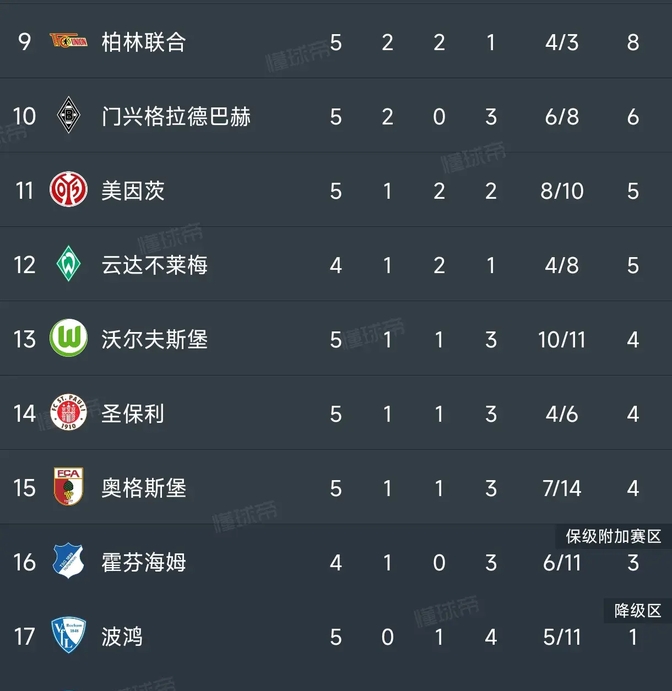Open the 门兴格拉德巴赫 team page

(175, 116)
